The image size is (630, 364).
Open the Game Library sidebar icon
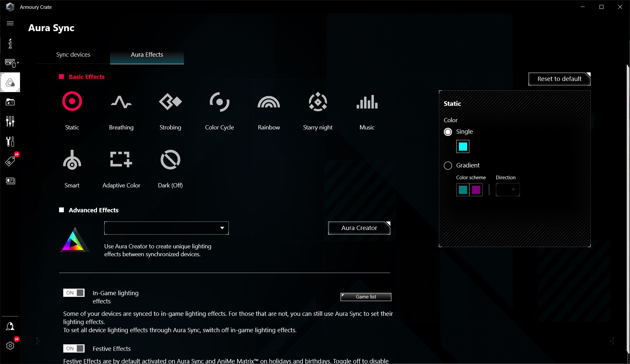(10, 102)
